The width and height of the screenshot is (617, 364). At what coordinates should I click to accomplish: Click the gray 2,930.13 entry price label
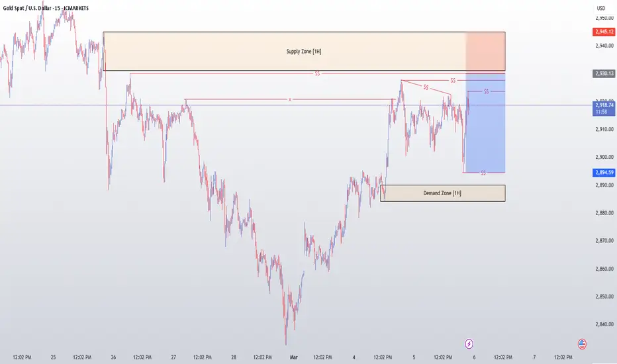(604, 73)
